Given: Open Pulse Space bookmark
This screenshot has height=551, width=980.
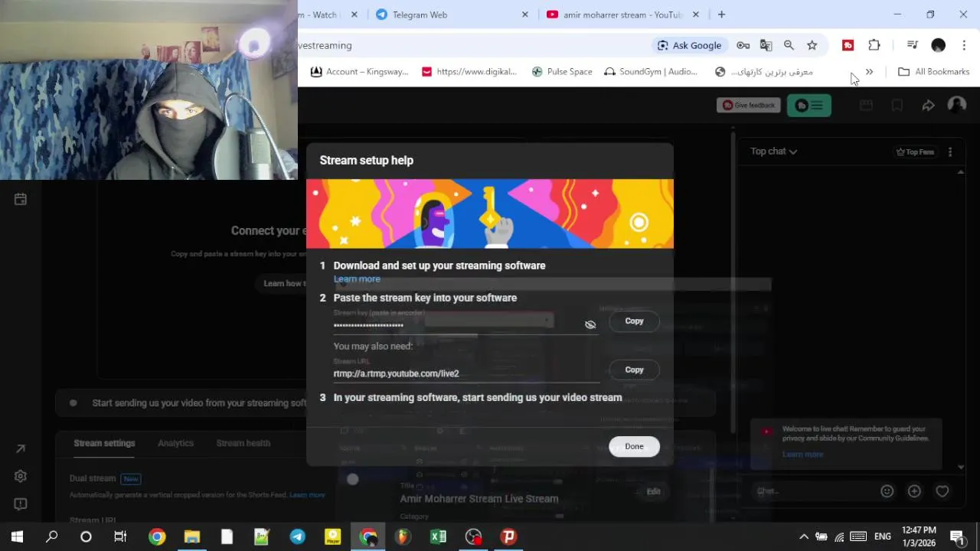Looking at the screenshot, I should 562,72.
